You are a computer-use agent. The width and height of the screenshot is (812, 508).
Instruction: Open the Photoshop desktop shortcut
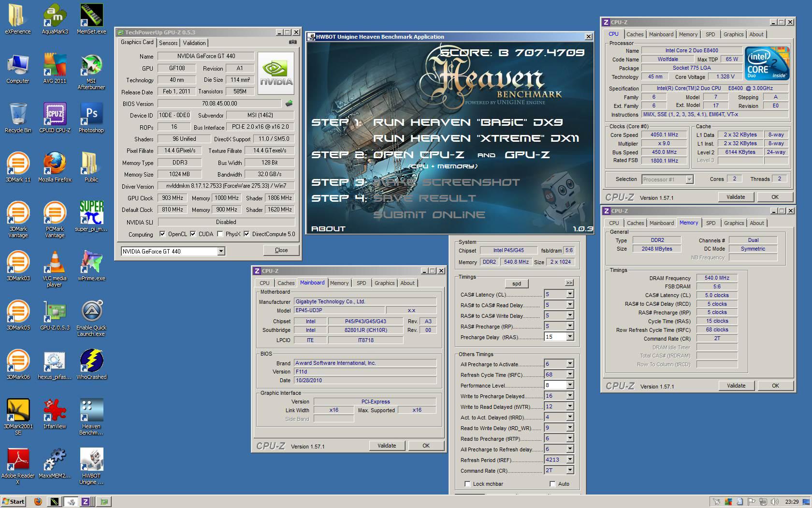click(91, 118)
